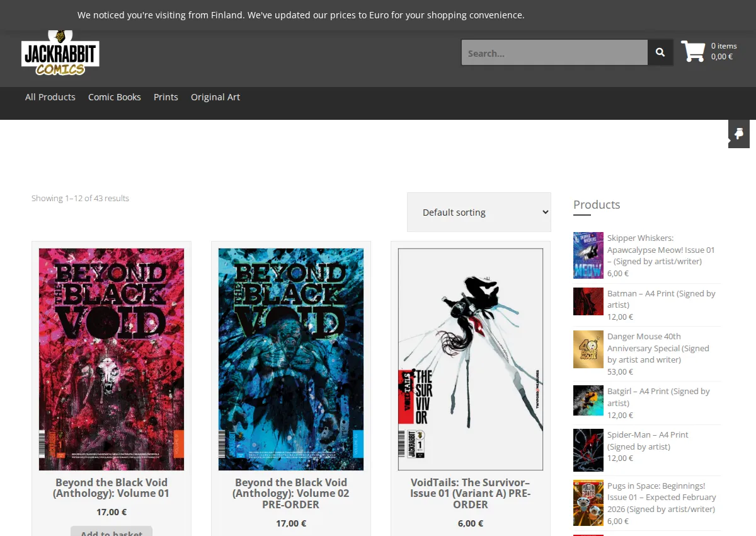756x536 pixels.
Task: Open Batgirl A4 Print sidebar link
Action: (x=658, y=397)
